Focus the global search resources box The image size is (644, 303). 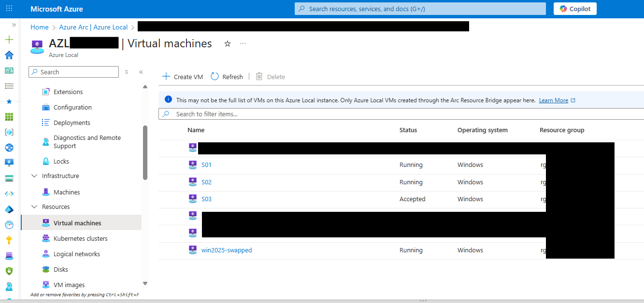tap(420, 9)
